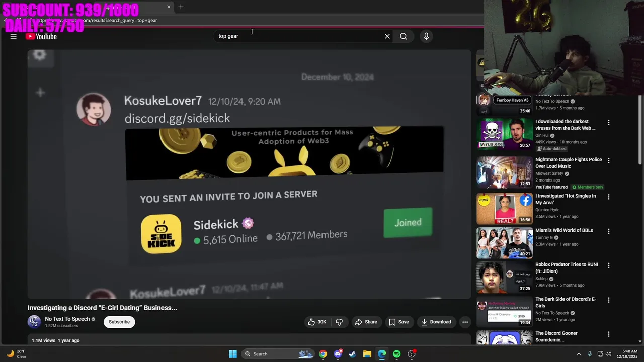Open the Schlep channel link
644x362 pixels.
pos(541,279)
